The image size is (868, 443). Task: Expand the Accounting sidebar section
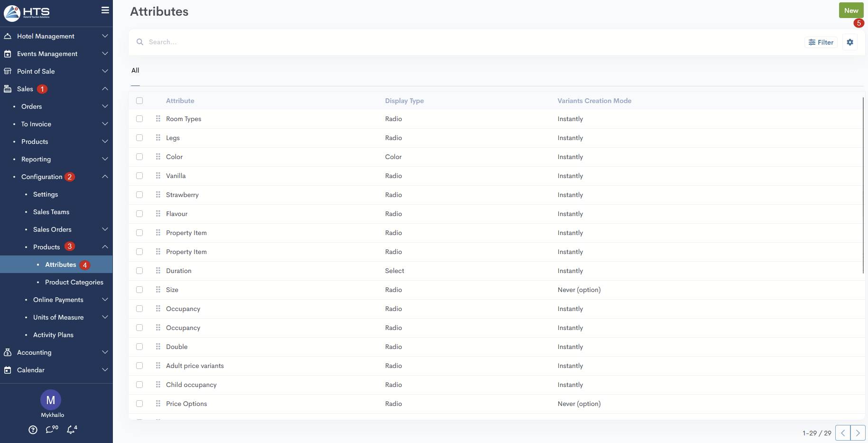tap(56, 352)
